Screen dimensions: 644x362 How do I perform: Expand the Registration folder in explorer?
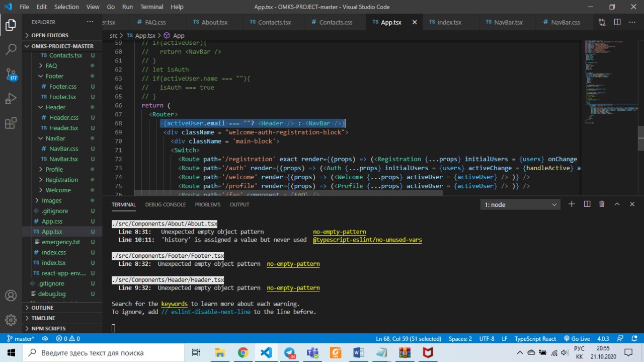(x=61, y=180)
